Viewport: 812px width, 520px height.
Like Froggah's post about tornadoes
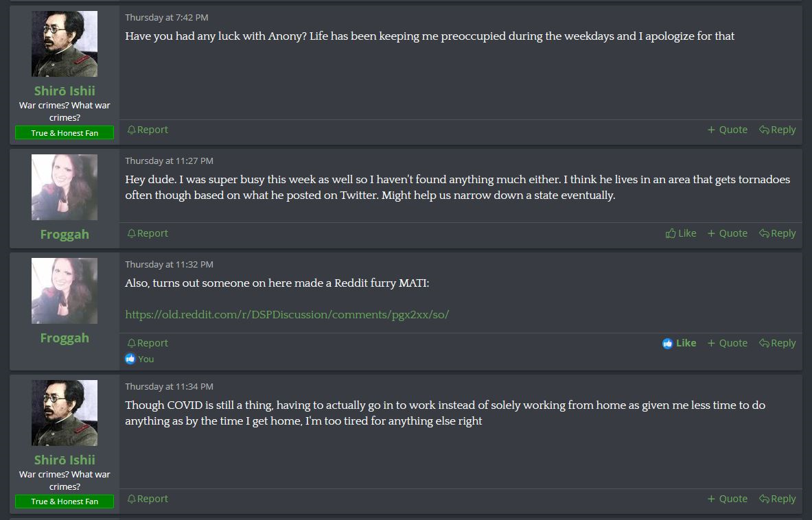click(681, 233)
